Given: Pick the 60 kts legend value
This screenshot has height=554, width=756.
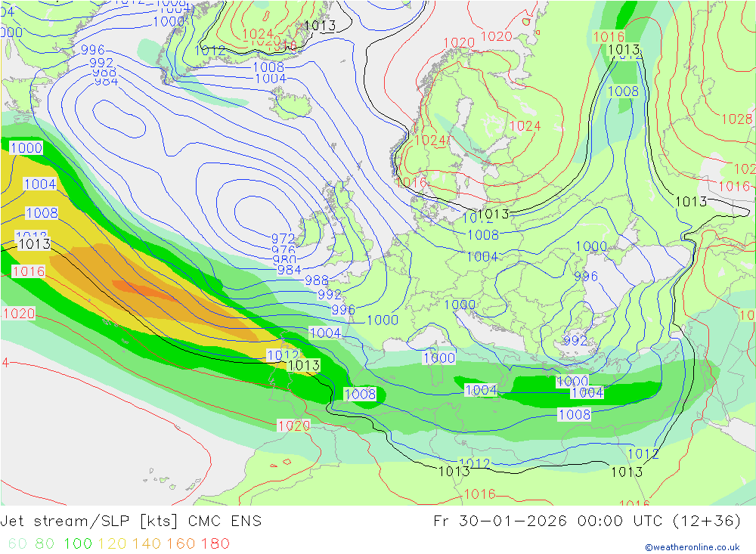Looking at the screenshot, I should click(x=17, y=543).
